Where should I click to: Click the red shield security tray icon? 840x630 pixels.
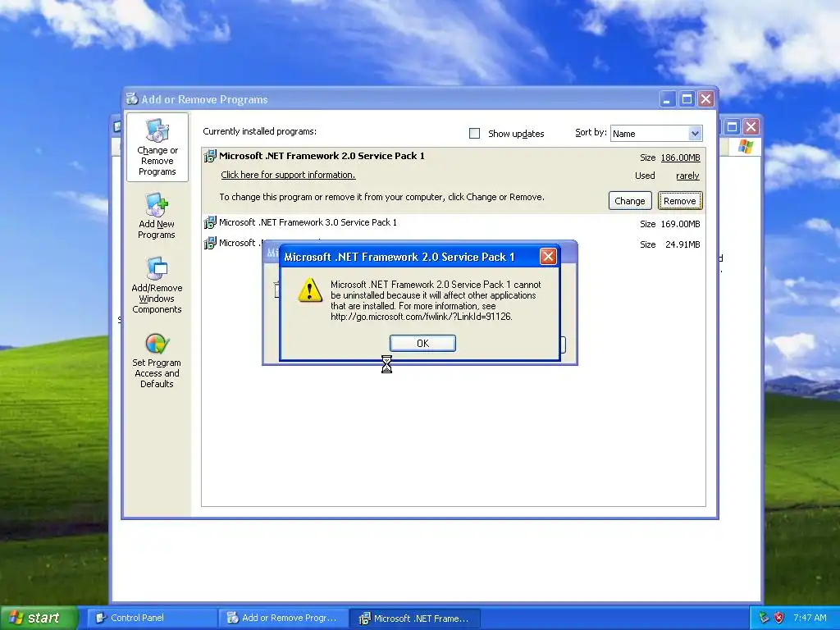point(779,618)
